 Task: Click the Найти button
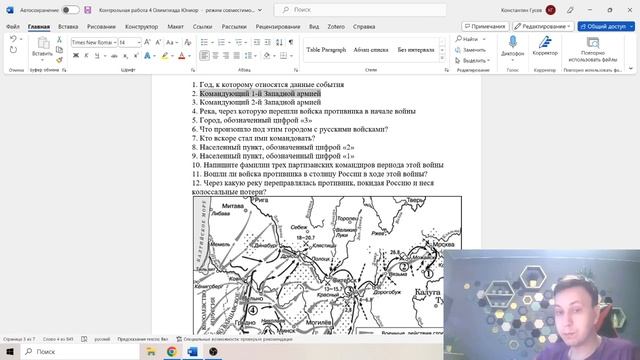pos(467,39)
